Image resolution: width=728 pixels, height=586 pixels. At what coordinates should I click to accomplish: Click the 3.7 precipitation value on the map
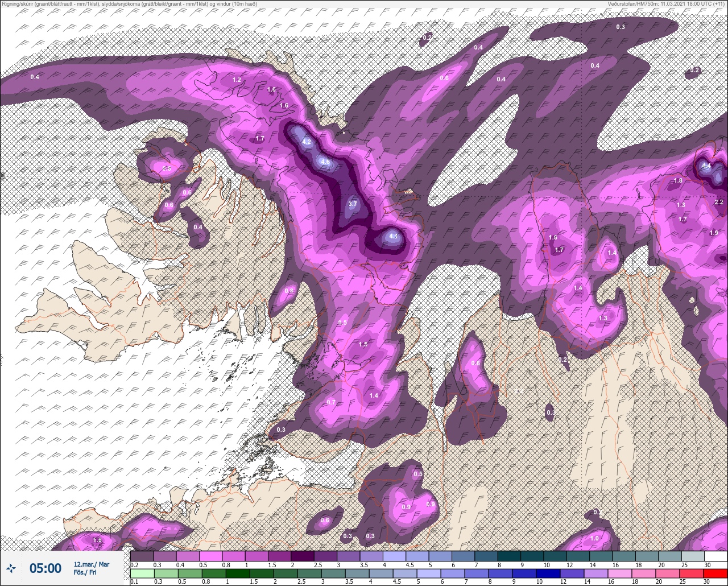(353, 204)
